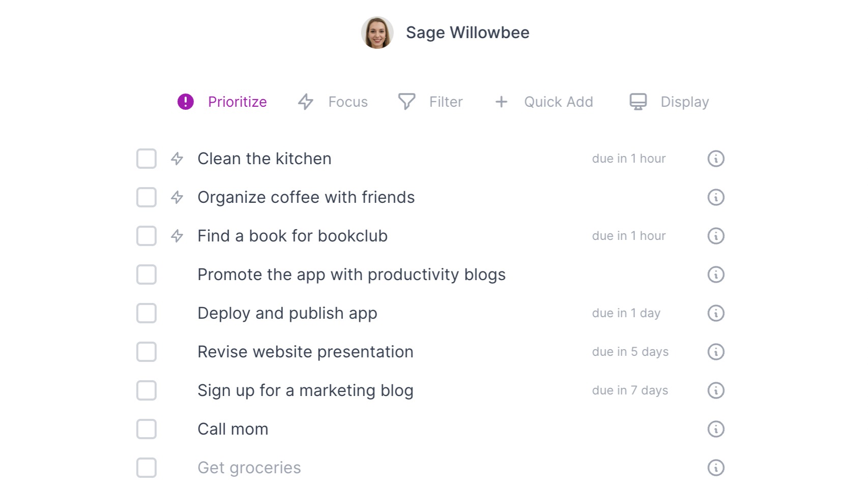This screenshot has width=868, height=488.
Task: Tick the Get groceries checkbox
Action: pos(147,468)
